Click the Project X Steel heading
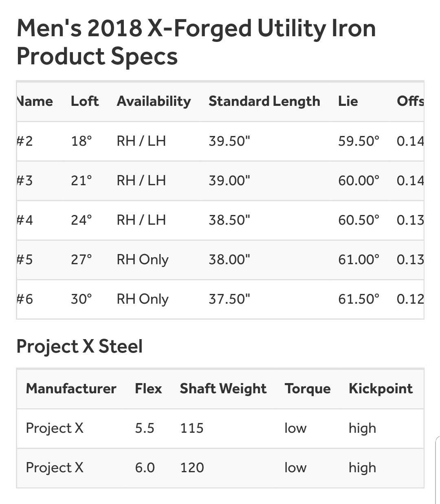This screenshot has height=504, width=440. tap(79, 346)
